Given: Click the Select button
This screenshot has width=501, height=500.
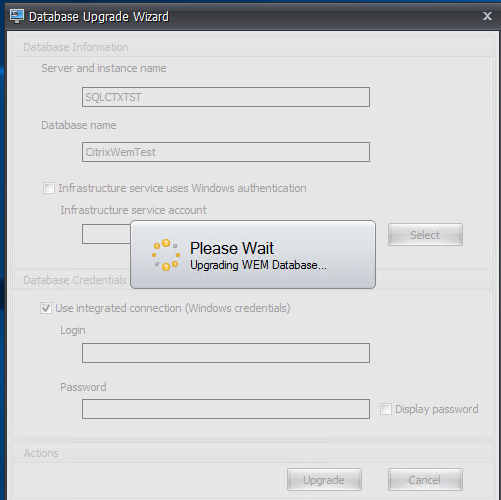Looking at the screenshot, I should pyautogui.click(x=425, y=235).
